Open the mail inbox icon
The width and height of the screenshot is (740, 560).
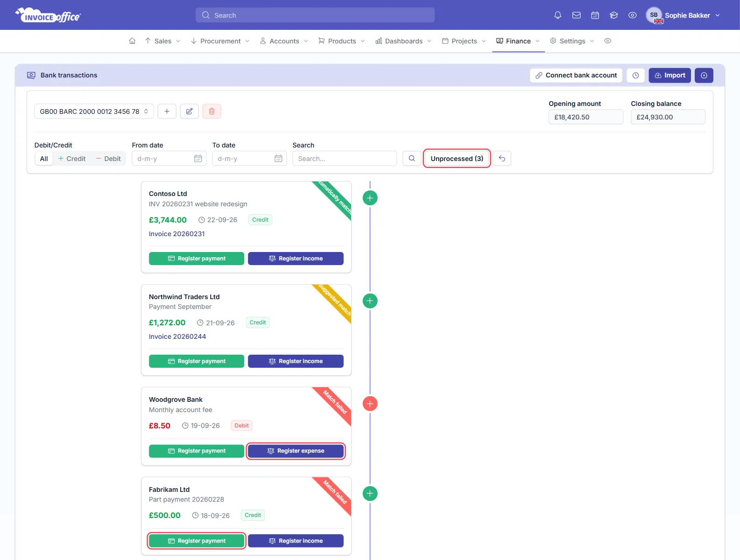[577, 15]
